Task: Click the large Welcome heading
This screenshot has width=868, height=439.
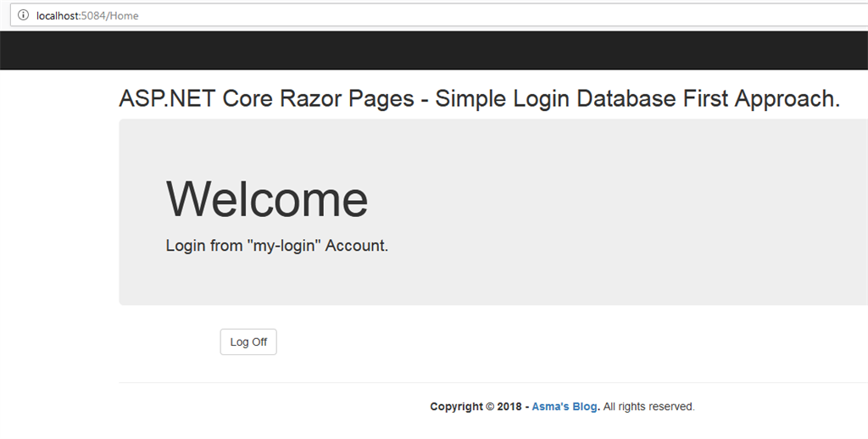Action: pos(267,199)
